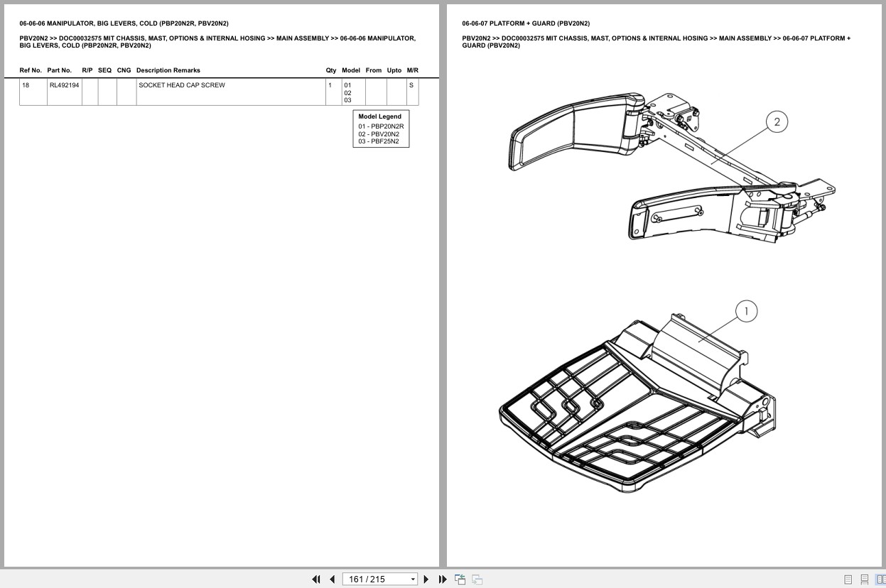Click the Model column header
Screen dimensions: 886x588
[x=351, y=70]
